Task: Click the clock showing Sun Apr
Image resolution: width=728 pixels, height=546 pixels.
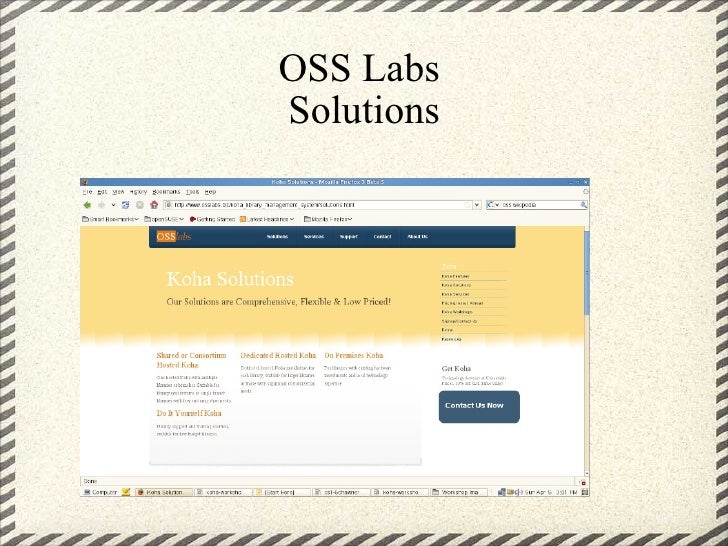Action: click(551, 492)
